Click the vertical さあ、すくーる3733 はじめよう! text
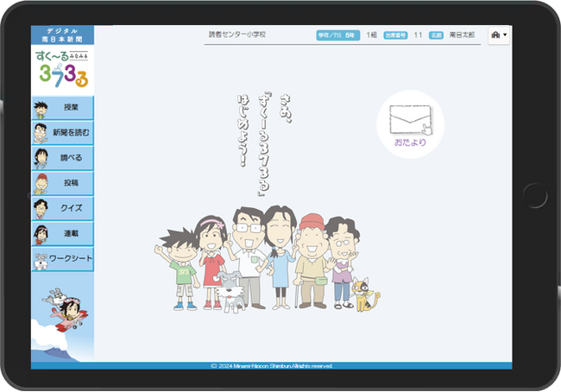 point(264,144)
